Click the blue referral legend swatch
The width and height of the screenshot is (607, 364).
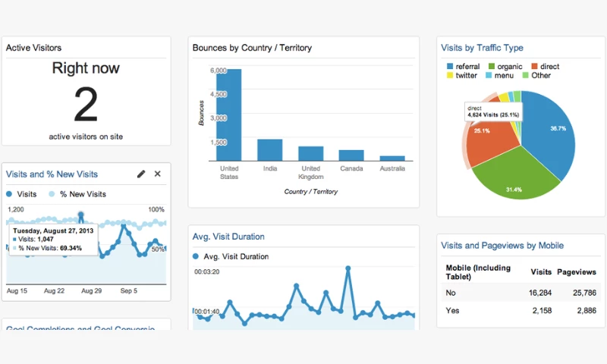[450, 67]
